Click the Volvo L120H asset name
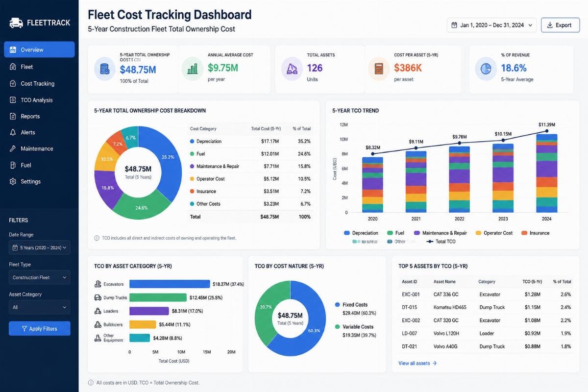The image size is (588, 392). (x=447, y=333)
